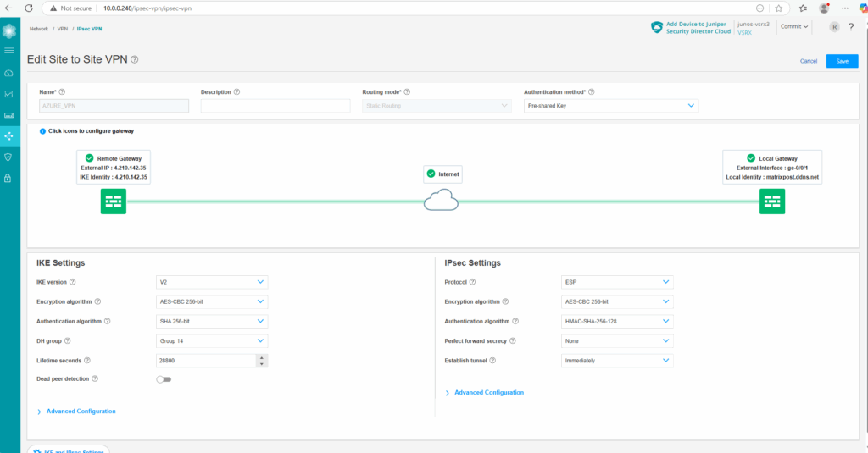
Task: Click the Network breadcrumb
Action: tap(39, 29)
